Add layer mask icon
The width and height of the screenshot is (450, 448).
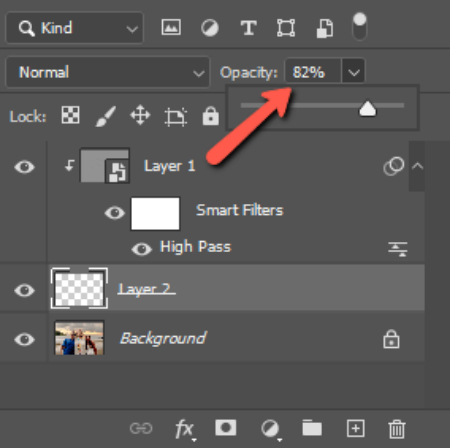pos(226,428)
